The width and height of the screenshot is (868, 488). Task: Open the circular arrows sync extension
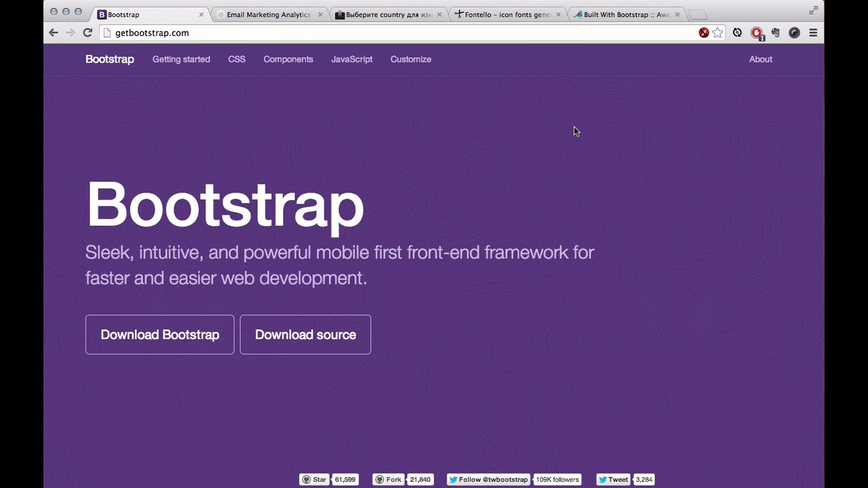737,33
